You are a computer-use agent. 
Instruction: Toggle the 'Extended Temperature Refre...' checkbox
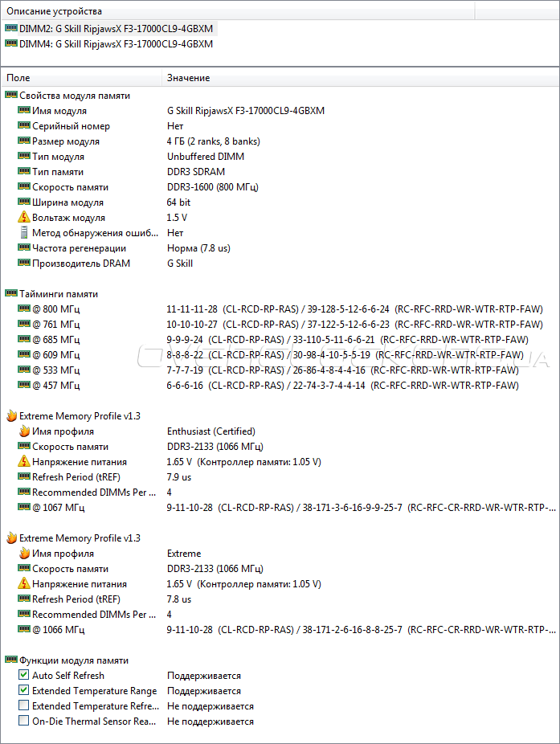24,705
